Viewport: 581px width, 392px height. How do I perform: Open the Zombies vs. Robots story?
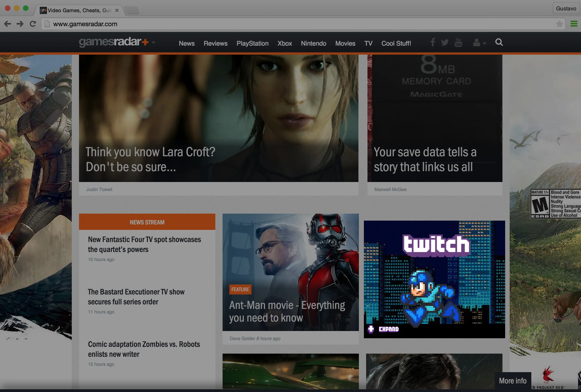[144, 349]
